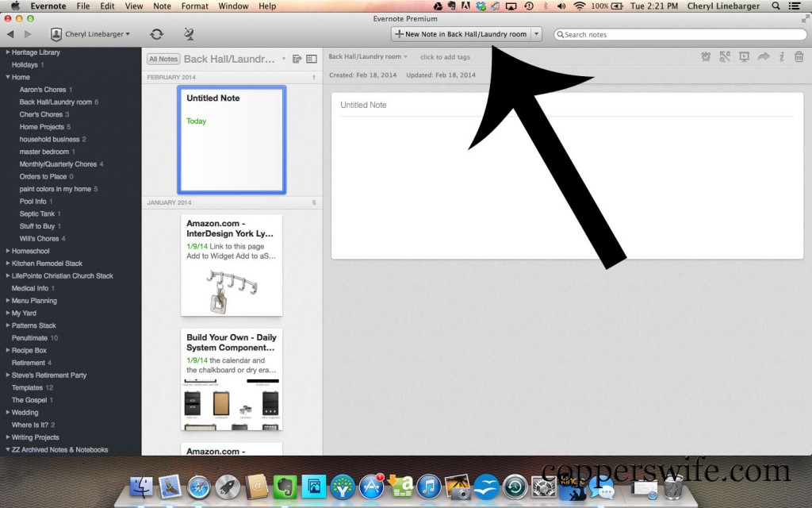Open the Amazon.com InterDesign York note card
Viewport: 812px width, 508px height.
[232, 265]
